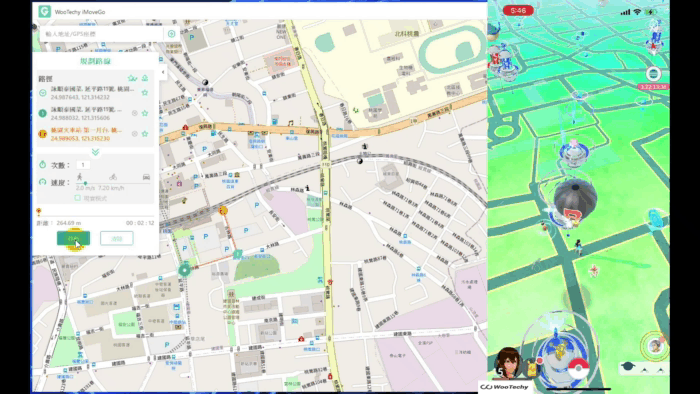Image resolution: width=700 pixels, height=394 pixels.
Task: Expand the double-chevron under the route list
Action: (x=95, y=152)
